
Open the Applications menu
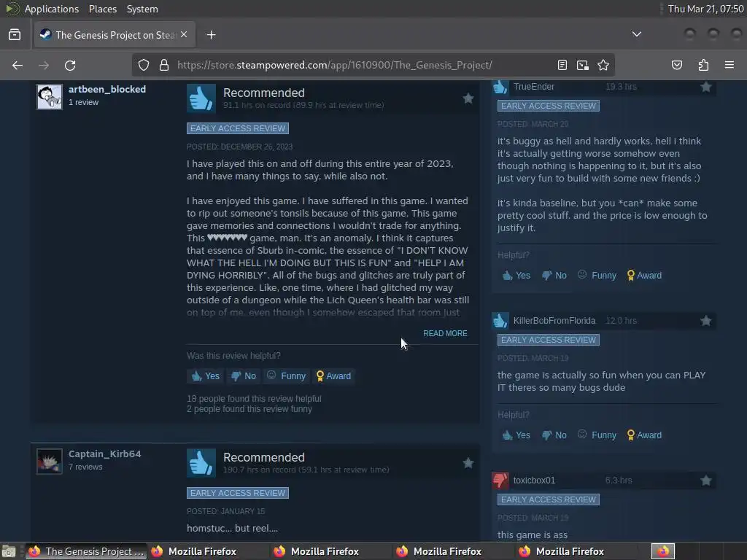[x=52, y=9]
